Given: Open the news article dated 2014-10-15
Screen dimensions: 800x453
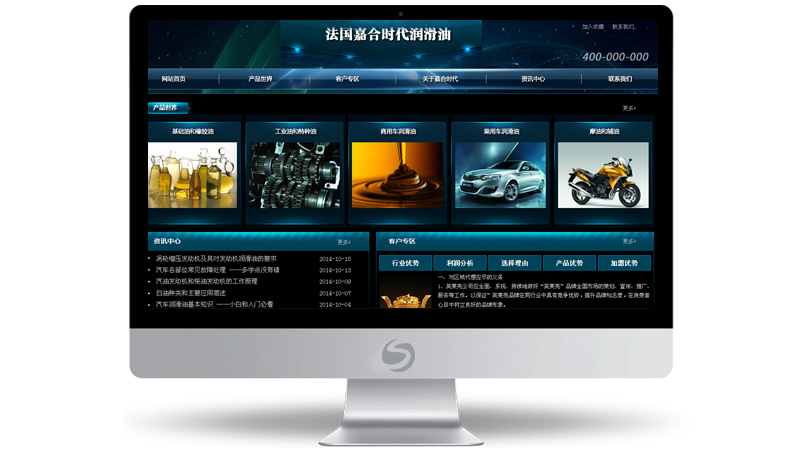Looking at the screenshot, I should [213, 270].
